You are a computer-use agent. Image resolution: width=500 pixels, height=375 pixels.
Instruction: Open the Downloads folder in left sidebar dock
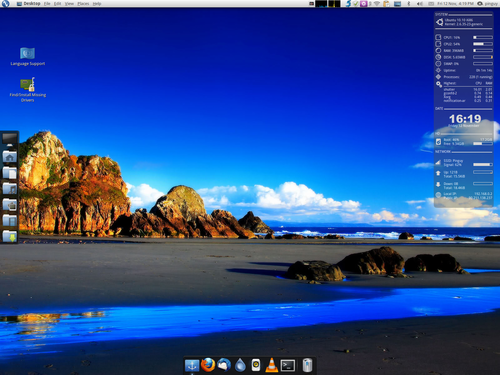(x=10, y=236)
